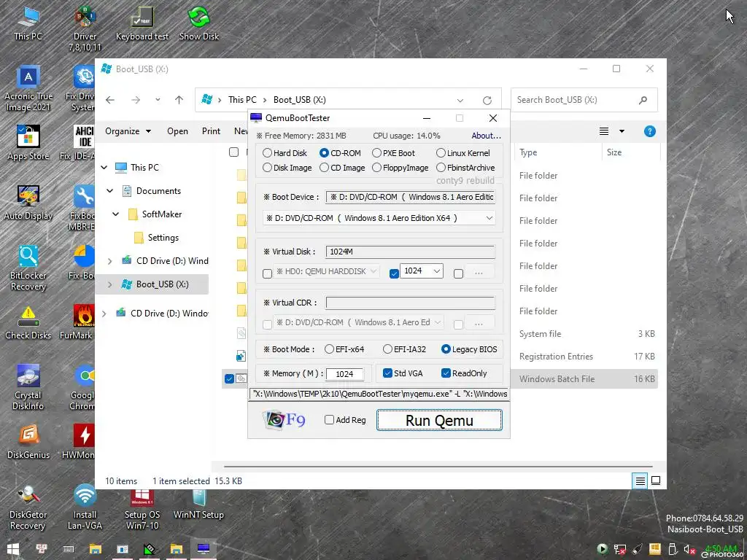Click This PC in the address breadcrumb
This screenshot has width=747, height=560.
(x=242, y=99)
